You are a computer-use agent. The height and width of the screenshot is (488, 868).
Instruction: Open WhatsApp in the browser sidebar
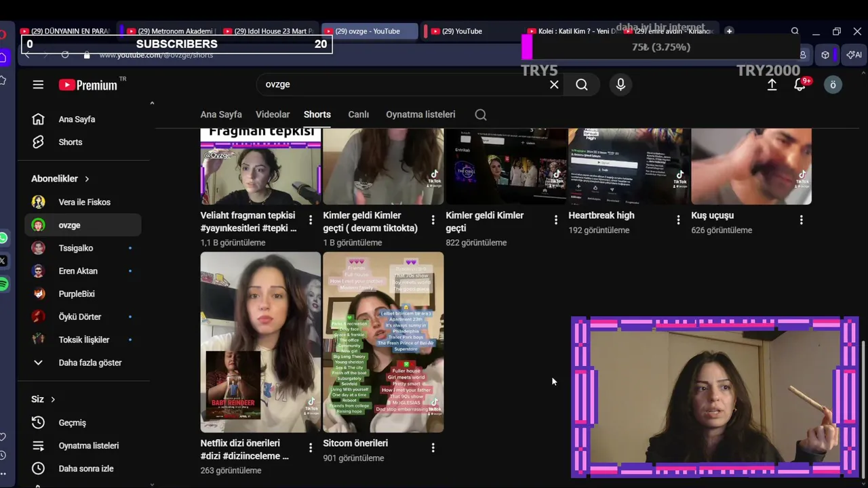[3, 238]
